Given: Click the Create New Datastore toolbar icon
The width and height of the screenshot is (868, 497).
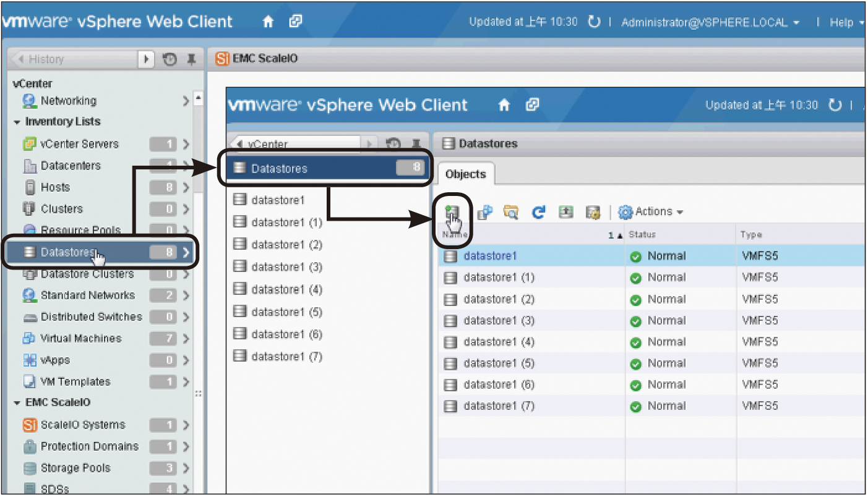Looking at the screenshot, I should [x=452, y=212].
